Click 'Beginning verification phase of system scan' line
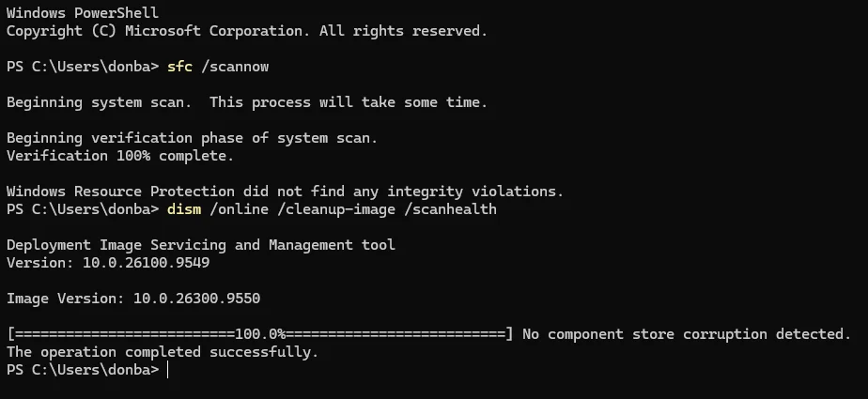 pyautogui.click(x=192, y=138)
